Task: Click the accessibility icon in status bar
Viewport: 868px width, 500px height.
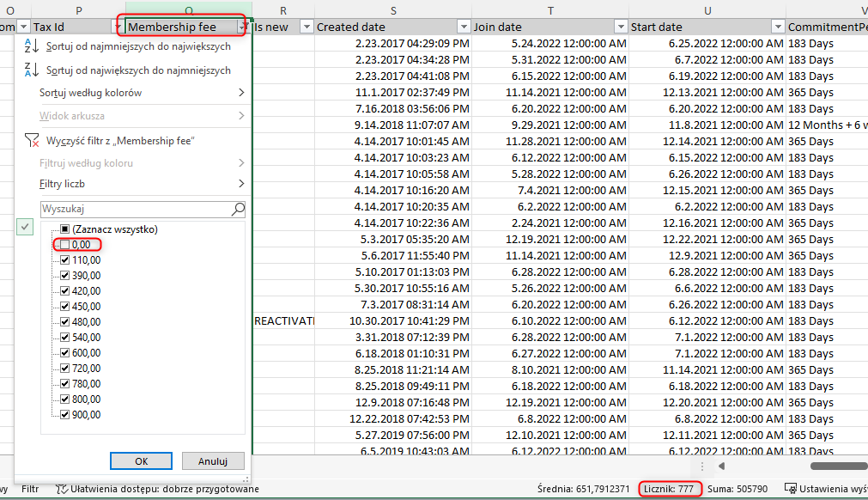Action: pos(62,489)
